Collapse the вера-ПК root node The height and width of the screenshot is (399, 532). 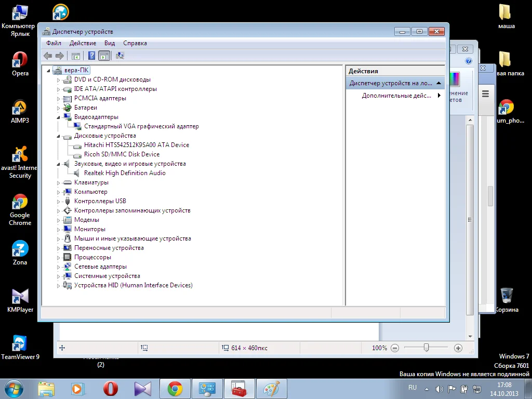(48, 71)
